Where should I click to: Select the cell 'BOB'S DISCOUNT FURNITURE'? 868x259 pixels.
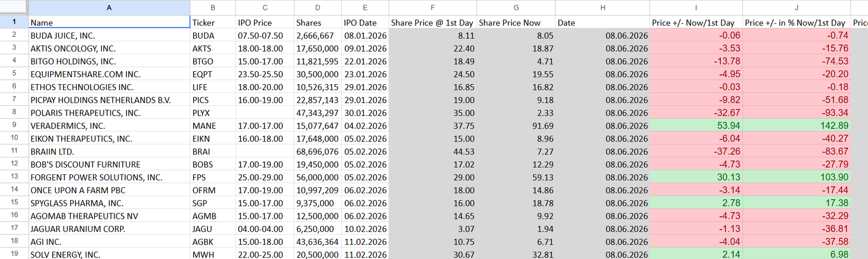(109, 165)
